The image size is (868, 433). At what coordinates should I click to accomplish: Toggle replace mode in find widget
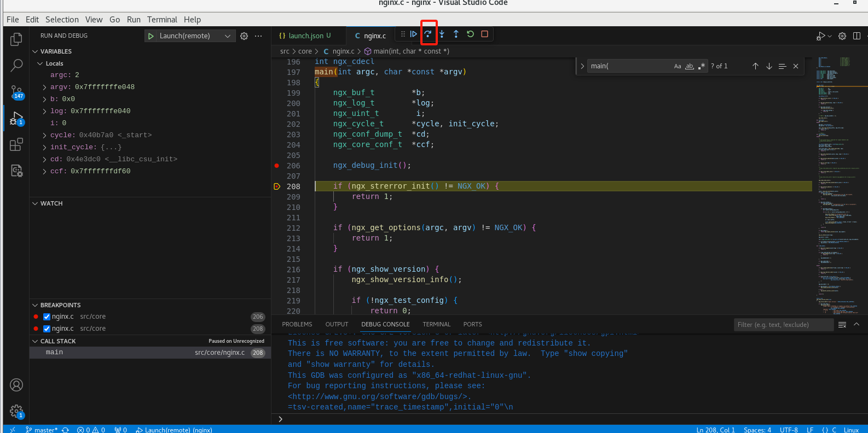click(x=582, y=66)
